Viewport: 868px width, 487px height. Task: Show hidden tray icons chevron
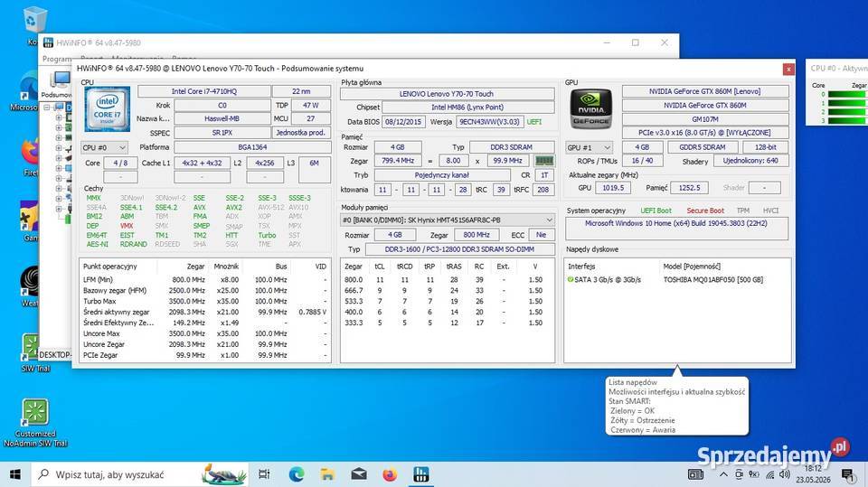coord(723,474)
